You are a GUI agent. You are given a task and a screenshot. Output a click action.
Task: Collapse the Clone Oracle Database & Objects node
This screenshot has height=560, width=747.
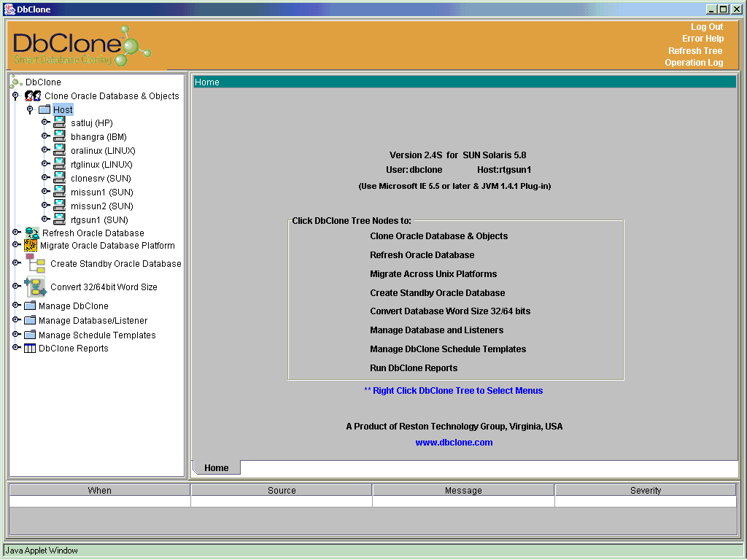tap(16, 96)
